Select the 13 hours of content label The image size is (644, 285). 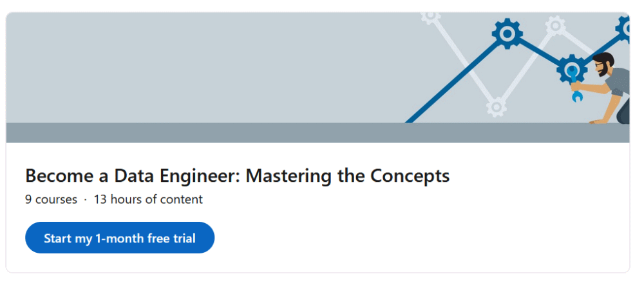click(148, 199)
